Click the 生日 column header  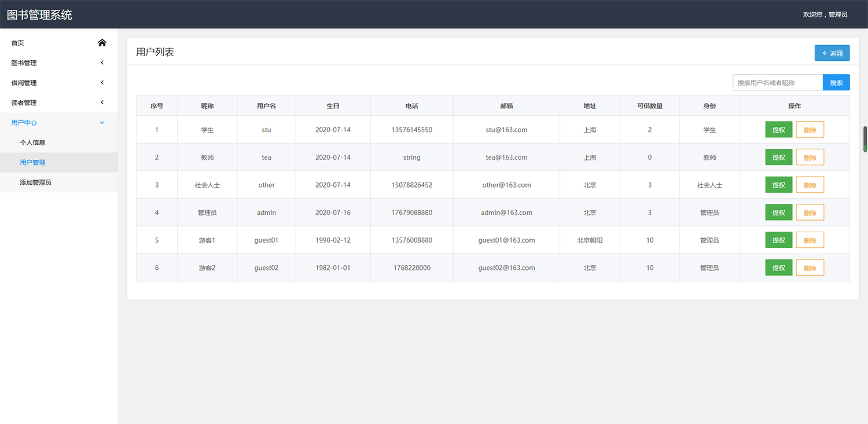(x=333, y=106)
